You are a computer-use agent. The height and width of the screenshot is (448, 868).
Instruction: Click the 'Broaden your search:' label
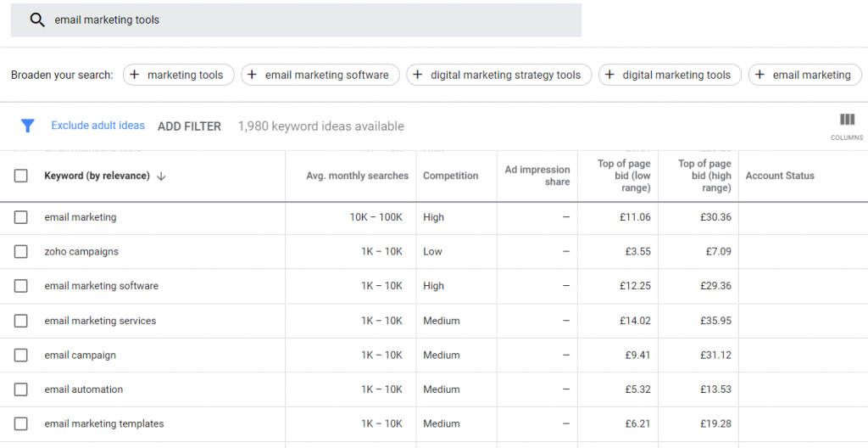pos(62,75)
